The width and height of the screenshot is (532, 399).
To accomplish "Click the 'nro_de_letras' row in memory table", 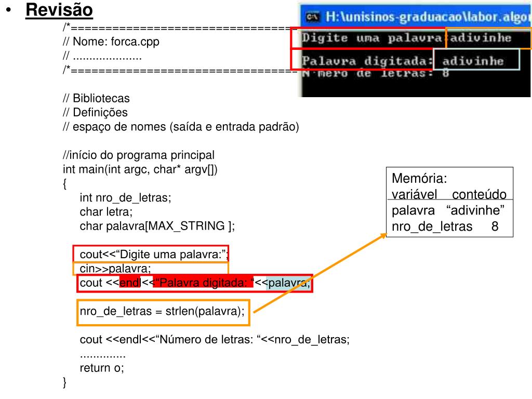I will click(x=445, y=227).
